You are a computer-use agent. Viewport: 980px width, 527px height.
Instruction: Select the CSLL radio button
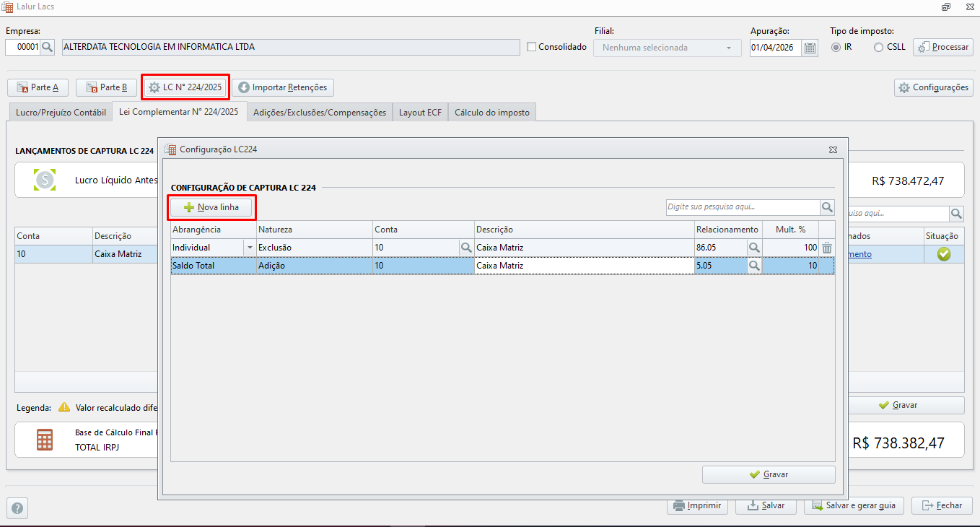point(878,47)
